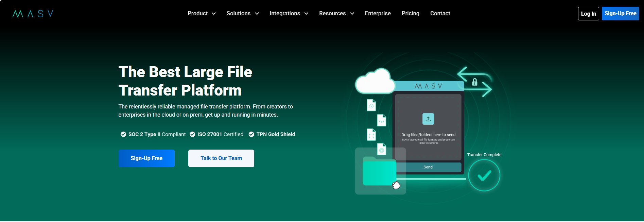Image resolution: width=644 pixels, height=222 pixels.
Task: Go to the Pricing page
Action: (x=411, y=13)
